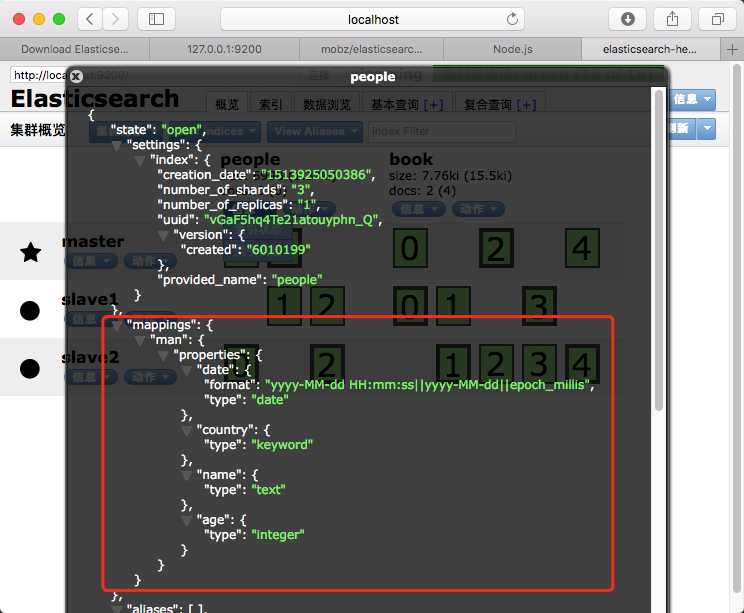Click the "keyword" type value

(x=282, y=445)
